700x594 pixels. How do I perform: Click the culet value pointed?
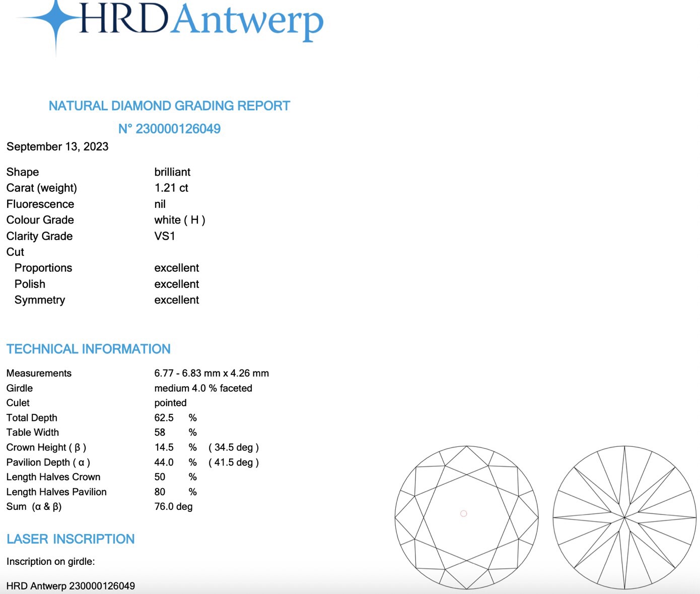click(x=170, y=403)
